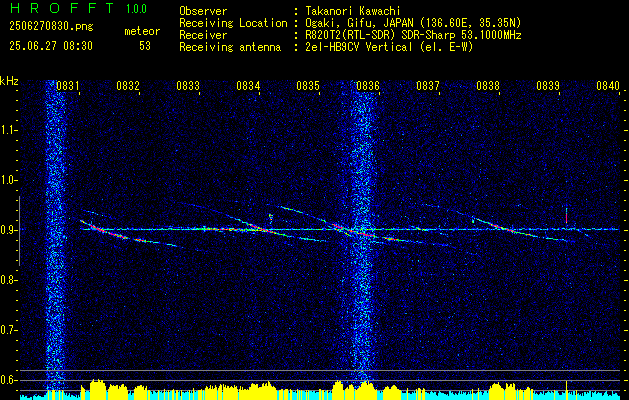The width and height of the screenshot is (629, 400).
Task: Click the 0836 time marker
Action: [368, 86]
